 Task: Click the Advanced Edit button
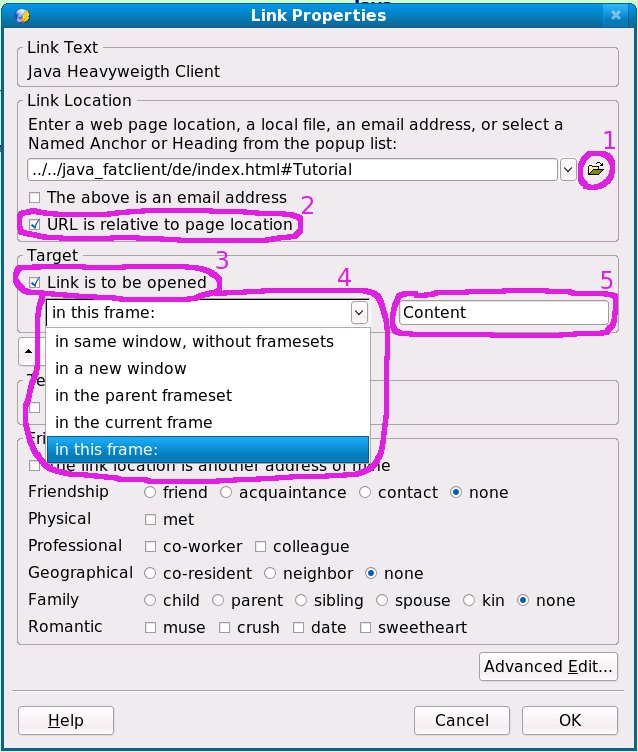coord(547,666)
